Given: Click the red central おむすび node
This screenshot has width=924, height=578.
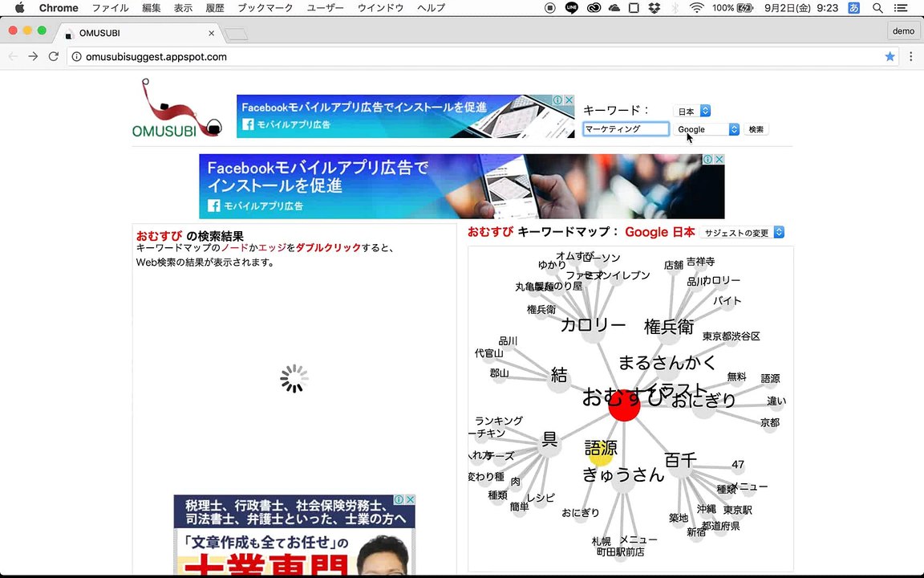Looking at the screenshot, I should pos(624,406).
